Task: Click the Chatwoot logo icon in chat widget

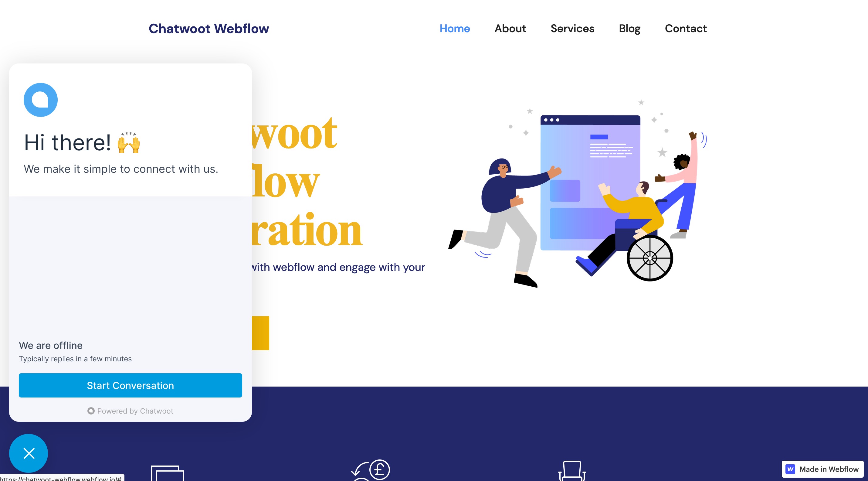Action: click(40, 100)
